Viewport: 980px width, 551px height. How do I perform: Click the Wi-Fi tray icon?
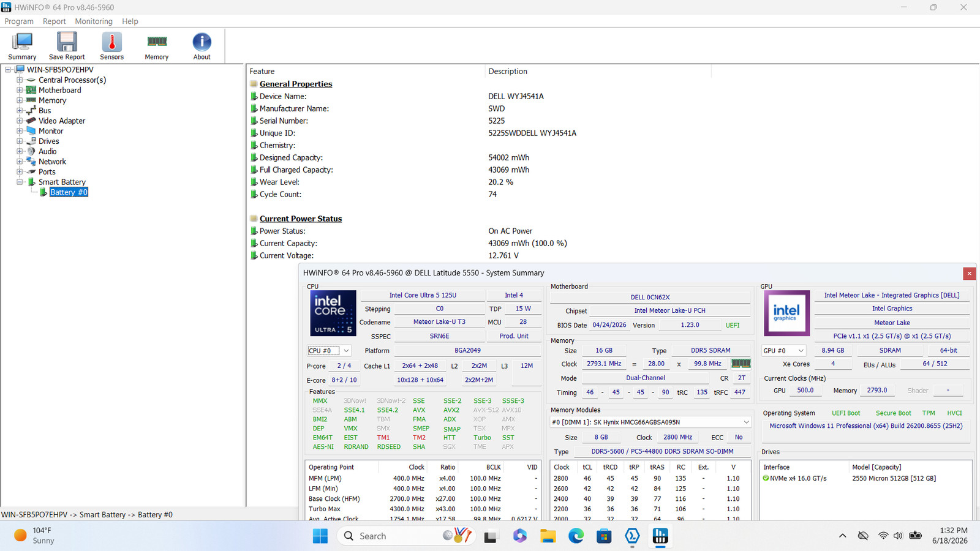coord(883,536)
